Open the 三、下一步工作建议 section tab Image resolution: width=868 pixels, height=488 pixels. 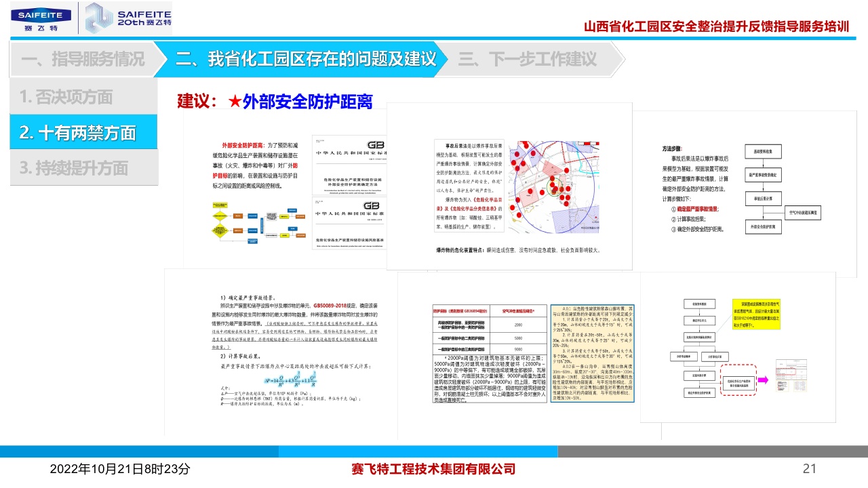528,59
